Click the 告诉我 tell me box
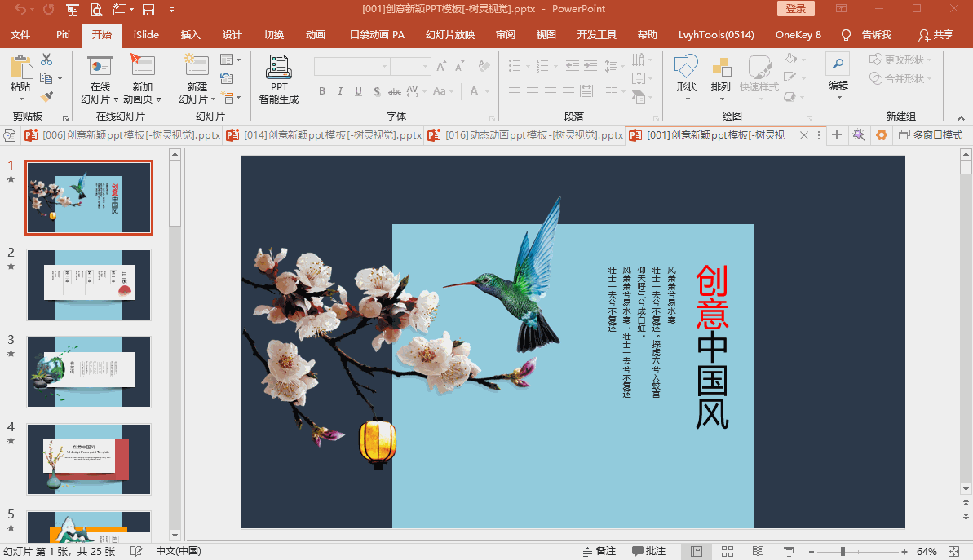 pos(877,35)
